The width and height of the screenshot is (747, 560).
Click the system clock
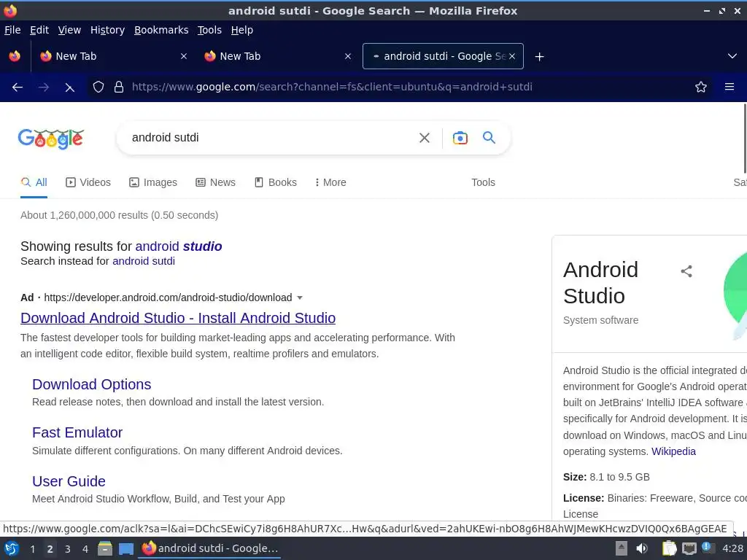coord(732,548)
